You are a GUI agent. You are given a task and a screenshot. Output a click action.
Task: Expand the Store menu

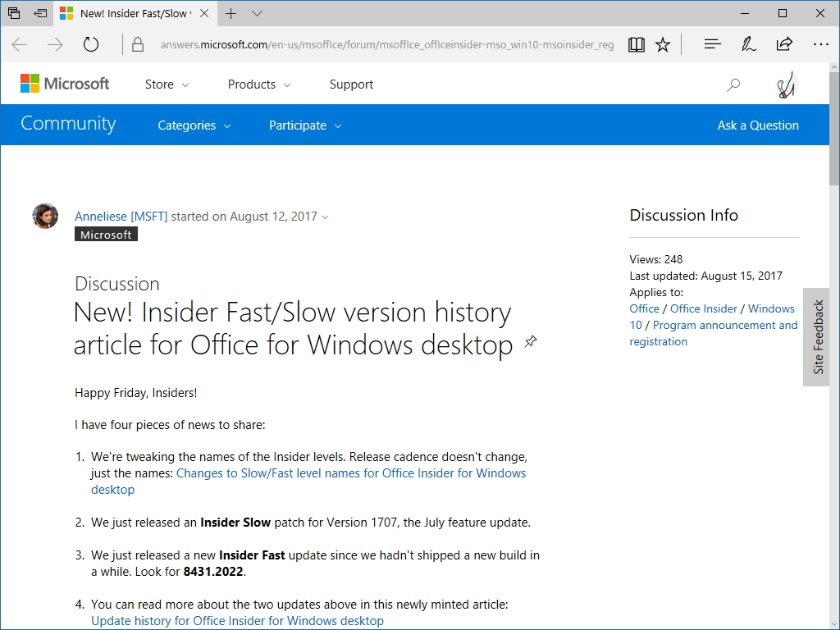click(x=167, y=84)
